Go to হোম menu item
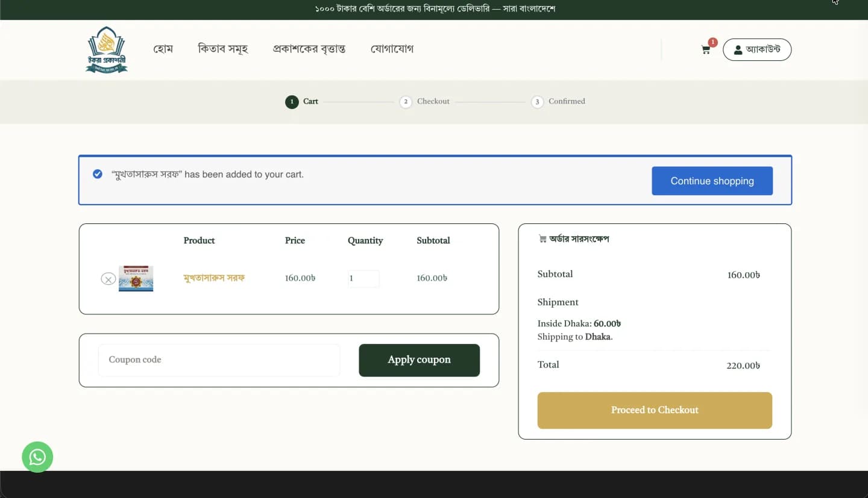Image resolution: width=868 pixels, height=498 pixels. (x=163, y=49)
